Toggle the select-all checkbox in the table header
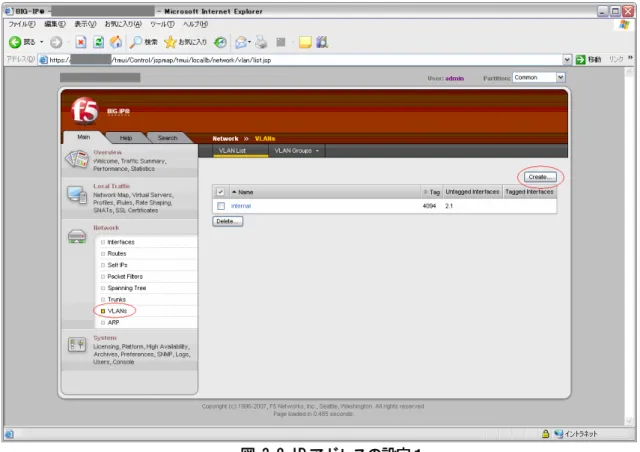The height and width of the screenshot is (452, 640). pyautogui.click(x=220, y=192)
